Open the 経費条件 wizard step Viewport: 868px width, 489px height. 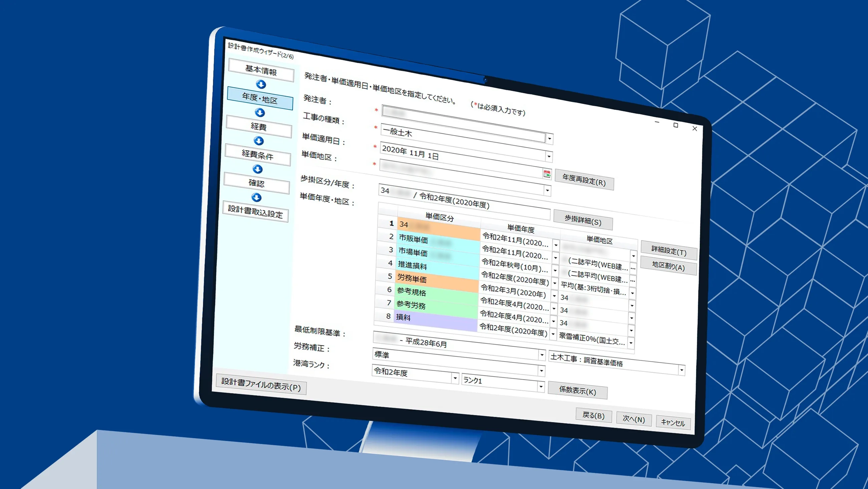pos(258,155)
